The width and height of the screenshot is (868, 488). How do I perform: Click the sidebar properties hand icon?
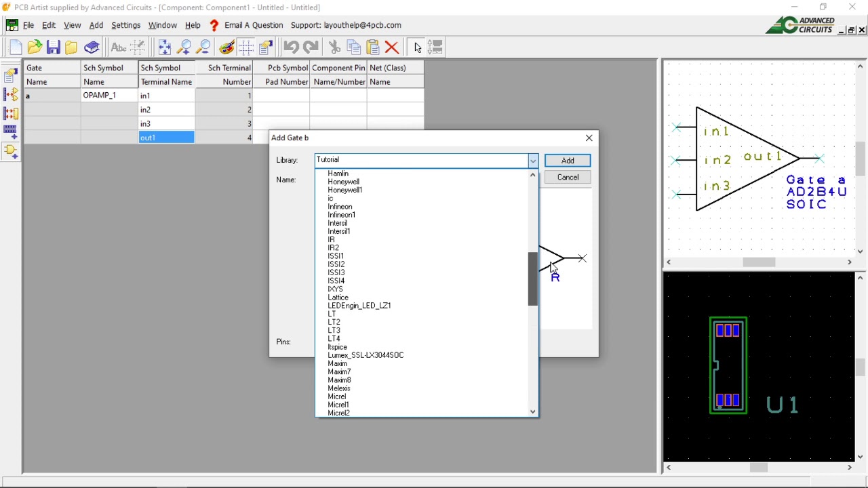tap(11, 75)
